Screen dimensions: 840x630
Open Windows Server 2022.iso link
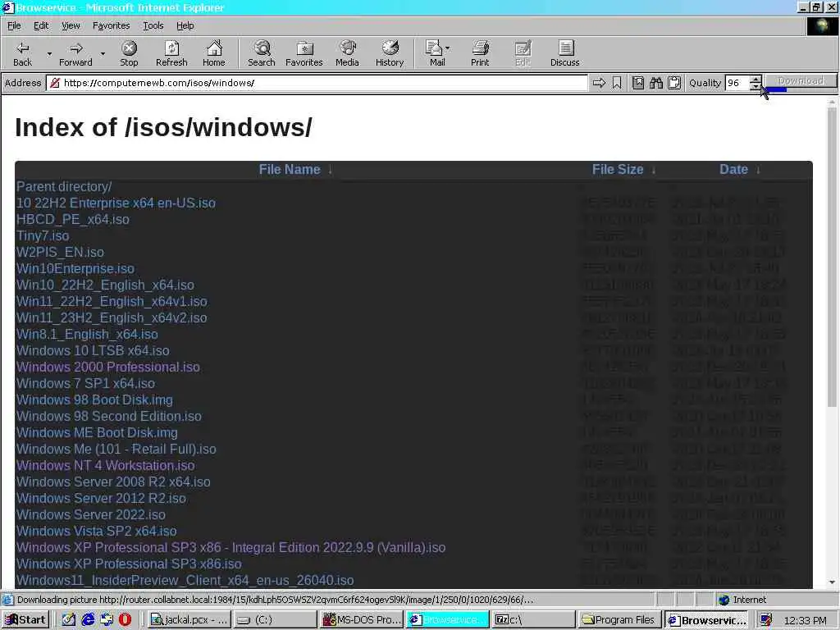tap(91, 515)
